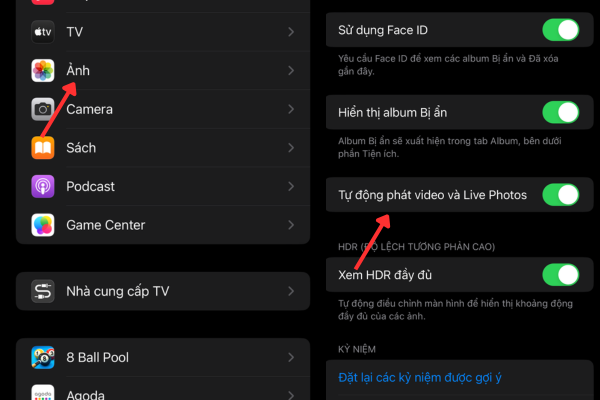600x400 pixels.
Task: Open the Agoda app settings label
Action: coord(88,393)
